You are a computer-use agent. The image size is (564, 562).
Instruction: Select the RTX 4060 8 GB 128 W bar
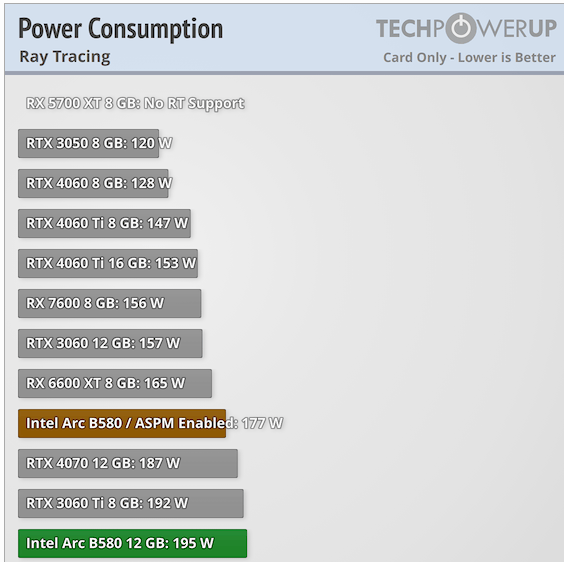tap(93, 183)
